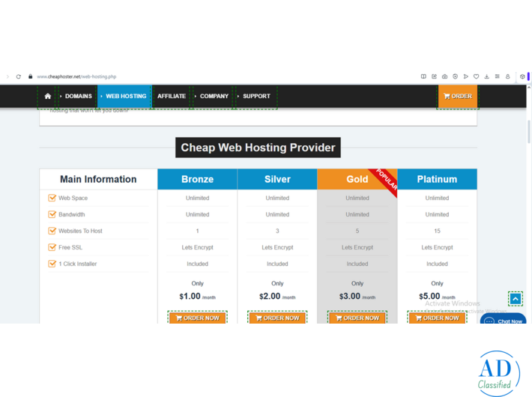Open the split screen browser icon
Image resolution: width=532 pixels, height=397 pixels.
(x=423, y=76)
